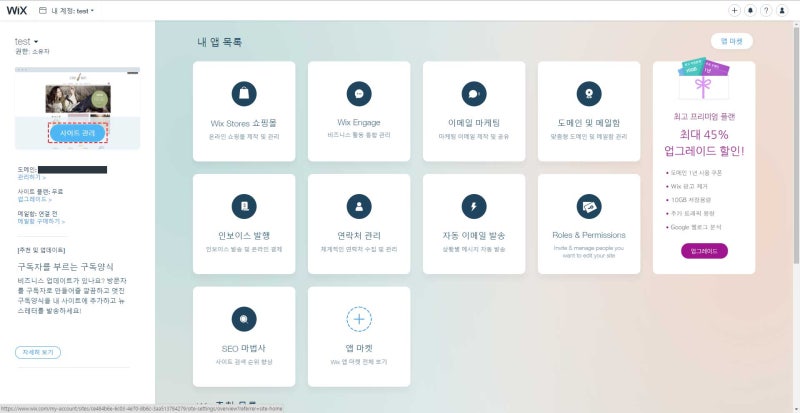This screenshot has height=413, width=800.
Task: Click the 앱 마켓 button at top right
Action: click(x=732, y=41)
